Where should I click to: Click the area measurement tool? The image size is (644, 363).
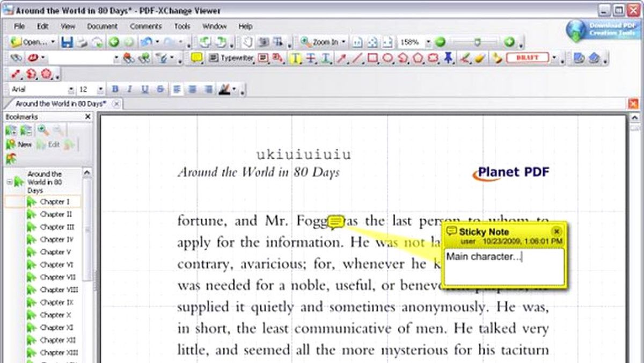pyautogui.click(x=46, y=74)
